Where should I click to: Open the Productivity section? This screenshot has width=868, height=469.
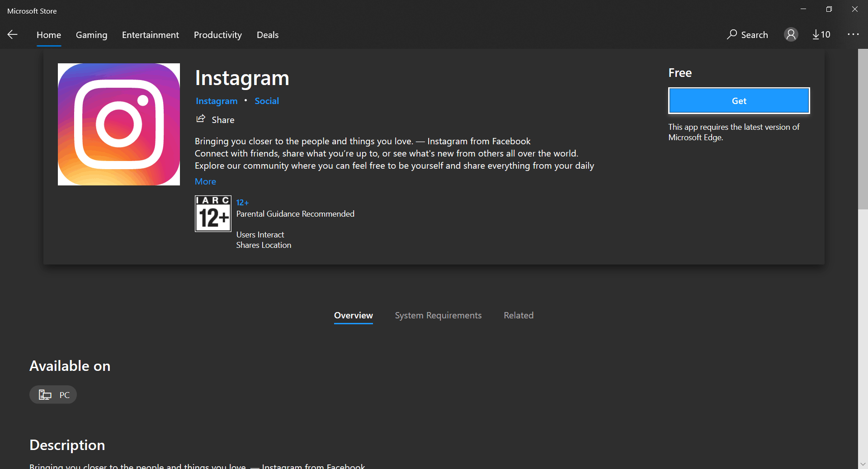click(x=218, y=35)
